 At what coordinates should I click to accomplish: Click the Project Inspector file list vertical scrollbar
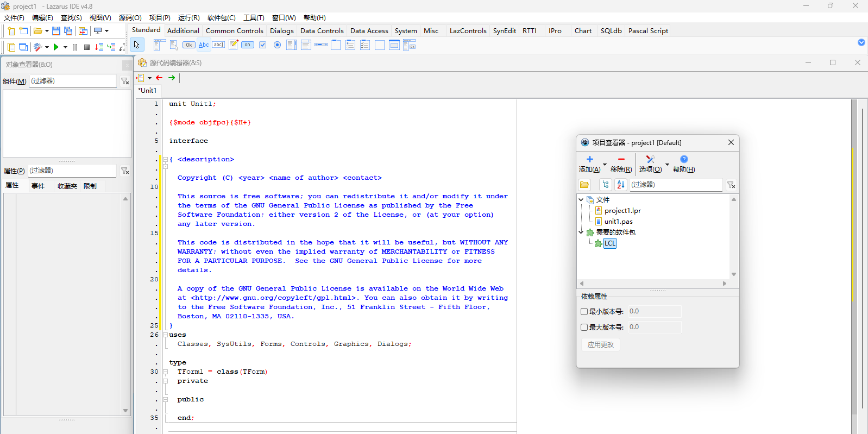[x=734, y=237]
